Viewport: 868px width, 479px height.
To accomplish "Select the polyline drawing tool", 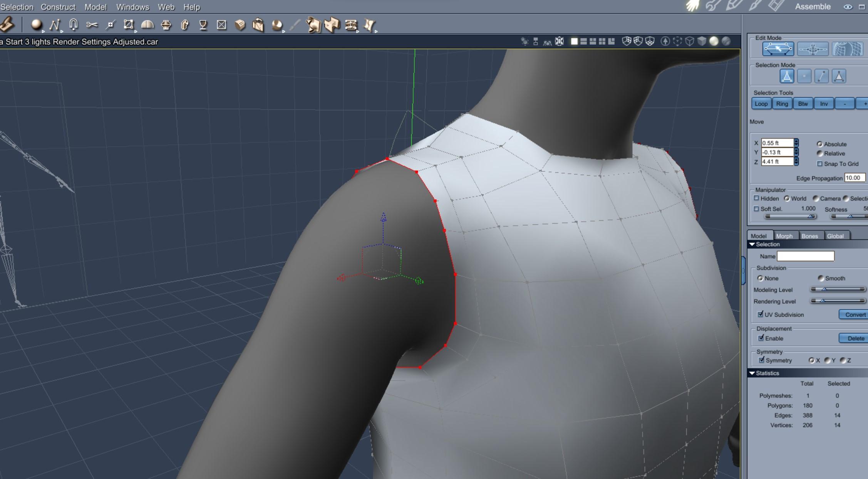I will point(54,25).
